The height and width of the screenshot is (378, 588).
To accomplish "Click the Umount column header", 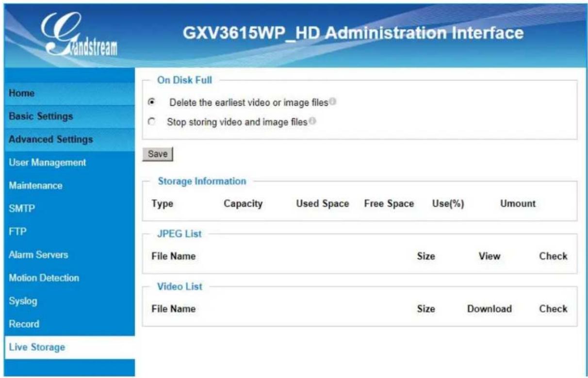I will [x=518, y=204].
